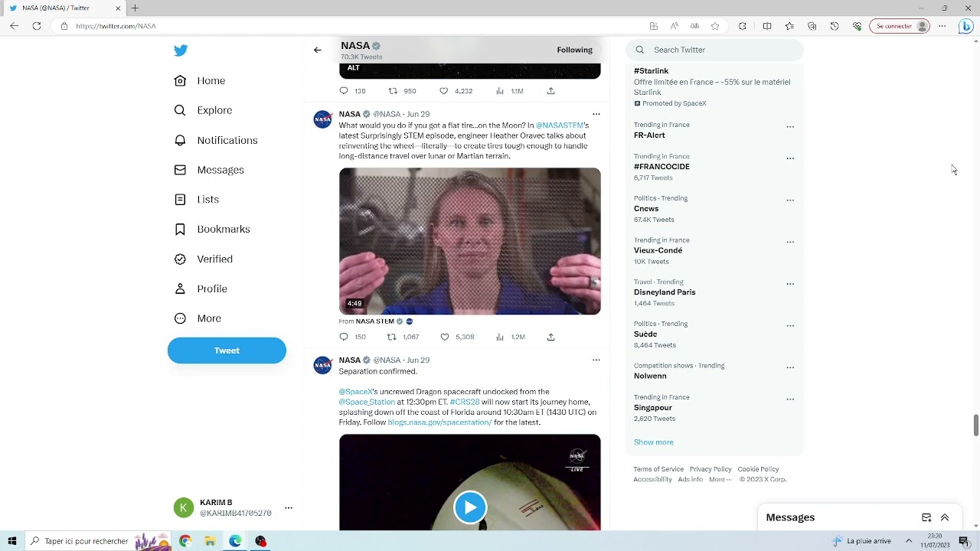
Task: Go back using the arrow beside NASA header
Action: (317, 50)
